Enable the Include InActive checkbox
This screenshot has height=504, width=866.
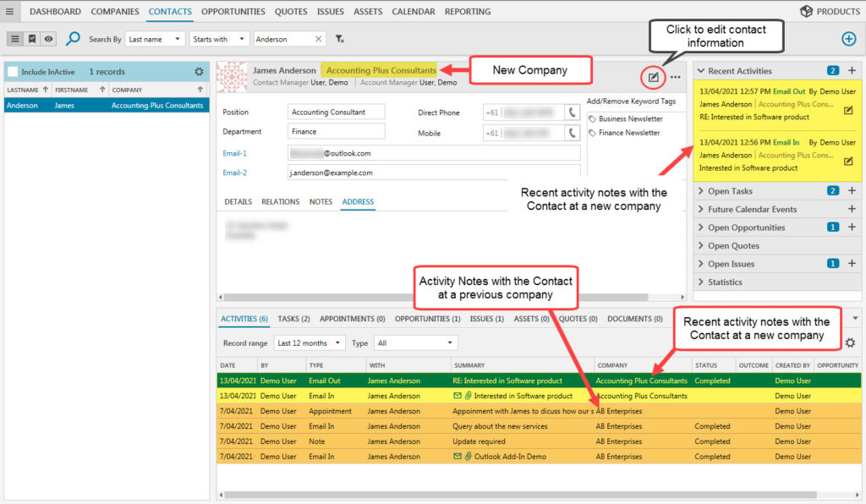tap(13, 72)
